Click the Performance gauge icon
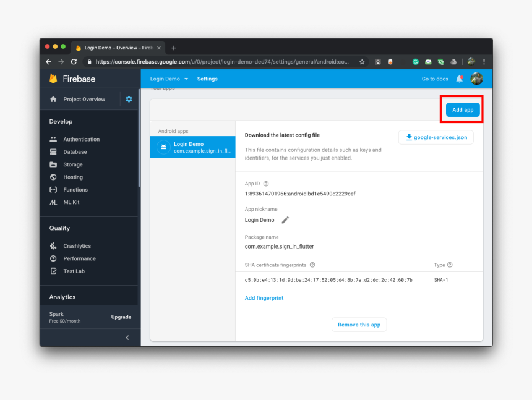This screenshot has height=400, width=532. pos(53,258)
